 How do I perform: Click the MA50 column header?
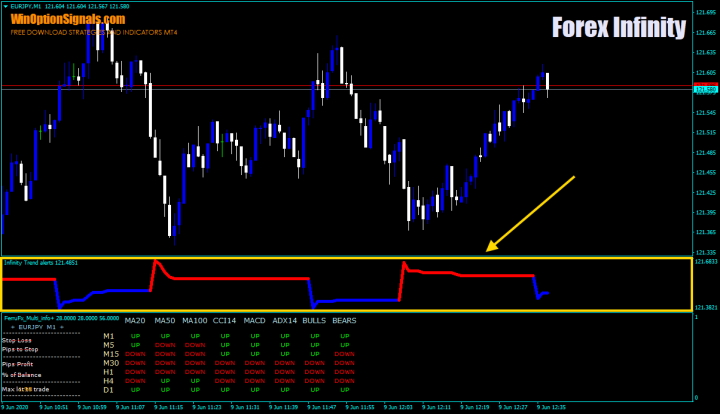pyautogui.click(x=165, y=321)
